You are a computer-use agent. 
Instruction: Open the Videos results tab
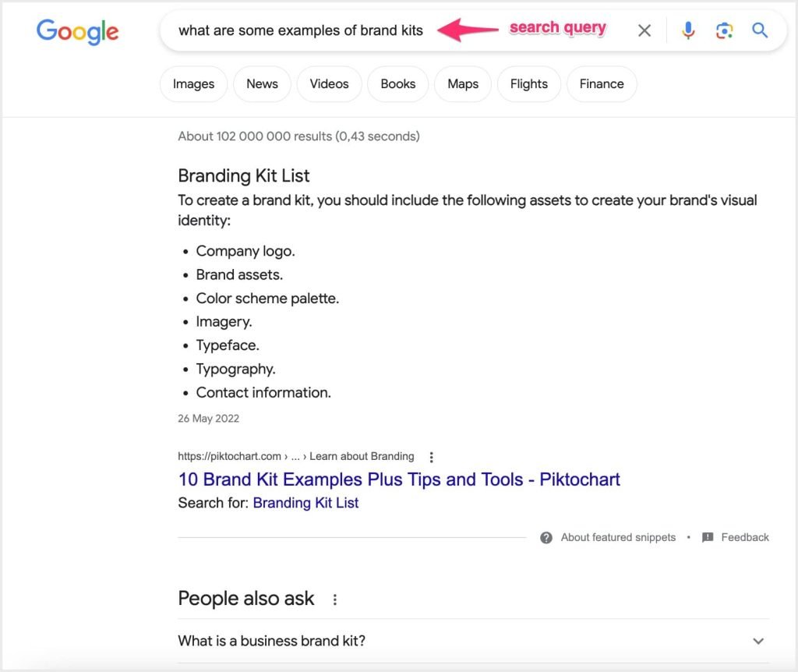329,83
